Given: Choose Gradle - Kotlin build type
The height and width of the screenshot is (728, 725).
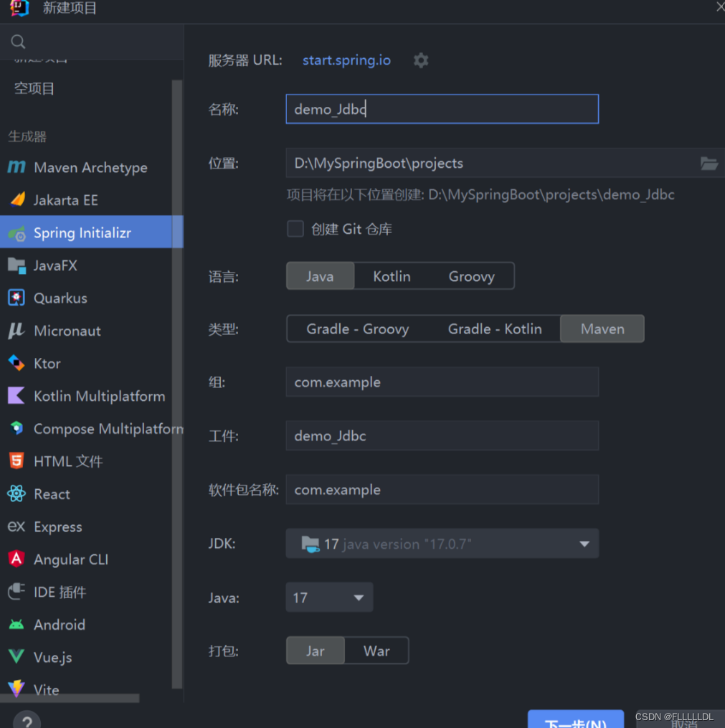Looking at the screenshot, I should [495, 328].
